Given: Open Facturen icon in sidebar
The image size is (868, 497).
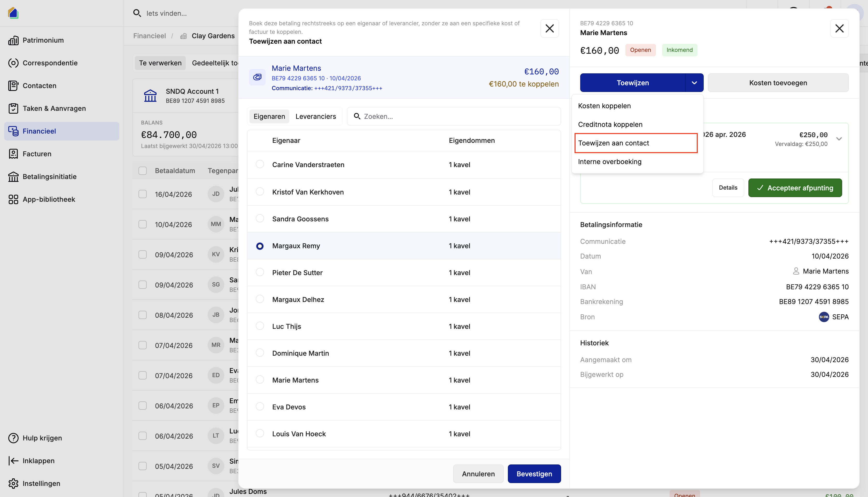Looking at the screenshot, I should (x=13, y=154).
